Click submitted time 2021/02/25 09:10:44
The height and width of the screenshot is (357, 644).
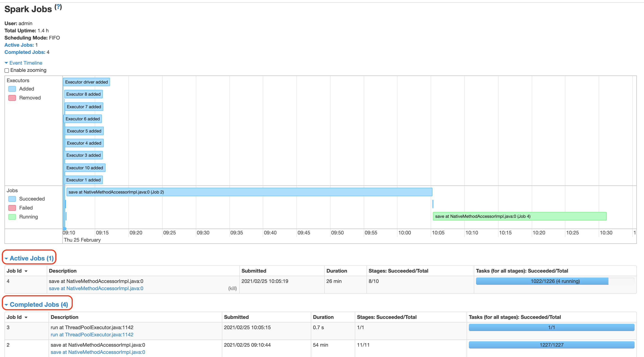[x=247, y=345]
